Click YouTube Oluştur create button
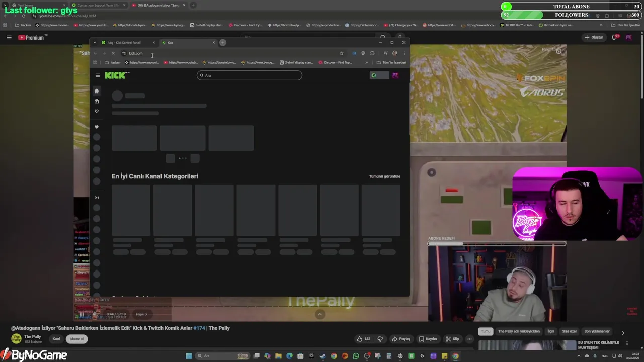 point(594,37)
